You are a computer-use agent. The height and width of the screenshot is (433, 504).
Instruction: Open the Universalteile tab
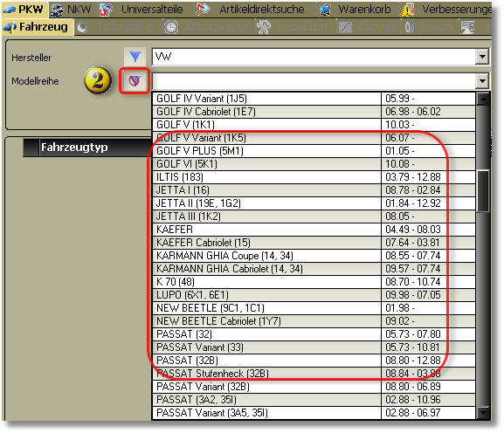pyautogui.click(x=142, y=10)
